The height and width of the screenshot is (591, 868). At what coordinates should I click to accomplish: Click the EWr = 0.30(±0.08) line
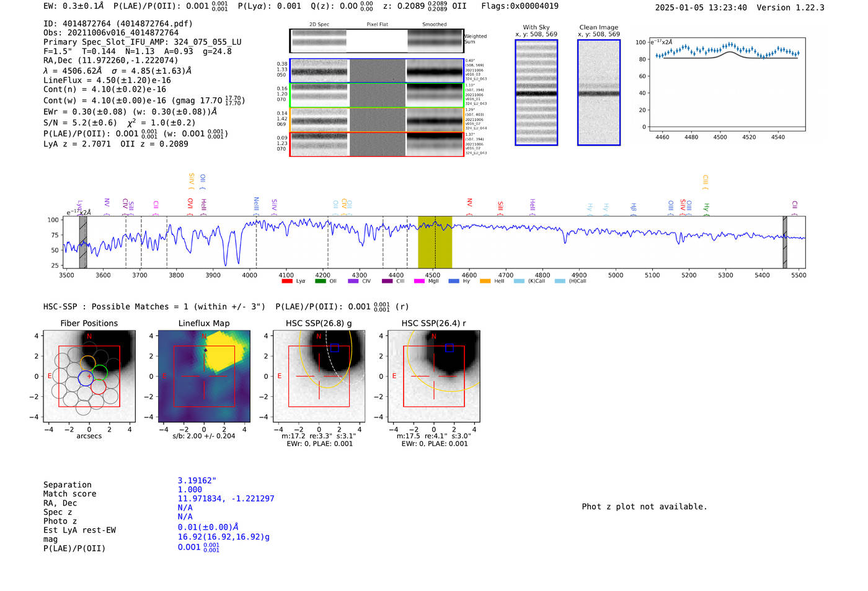click(x=130, y=112)
